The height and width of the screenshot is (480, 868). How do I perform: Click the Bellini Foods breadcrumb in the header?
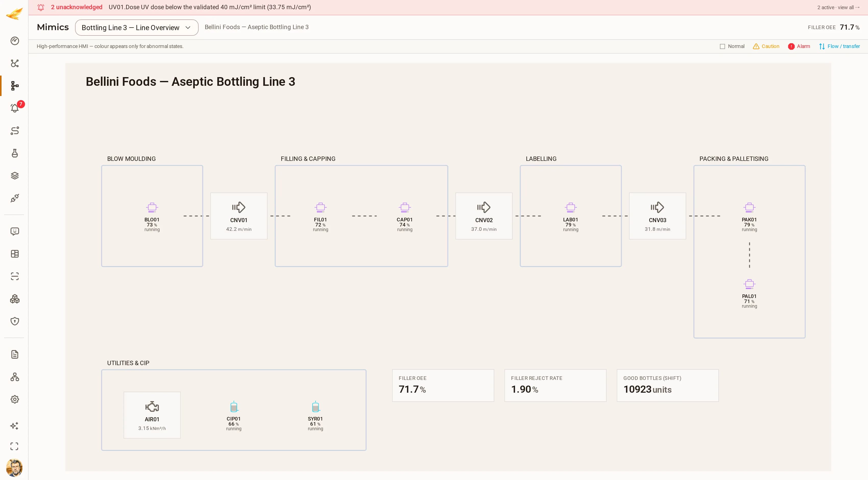pyautogui.click(x=256, y=27)
